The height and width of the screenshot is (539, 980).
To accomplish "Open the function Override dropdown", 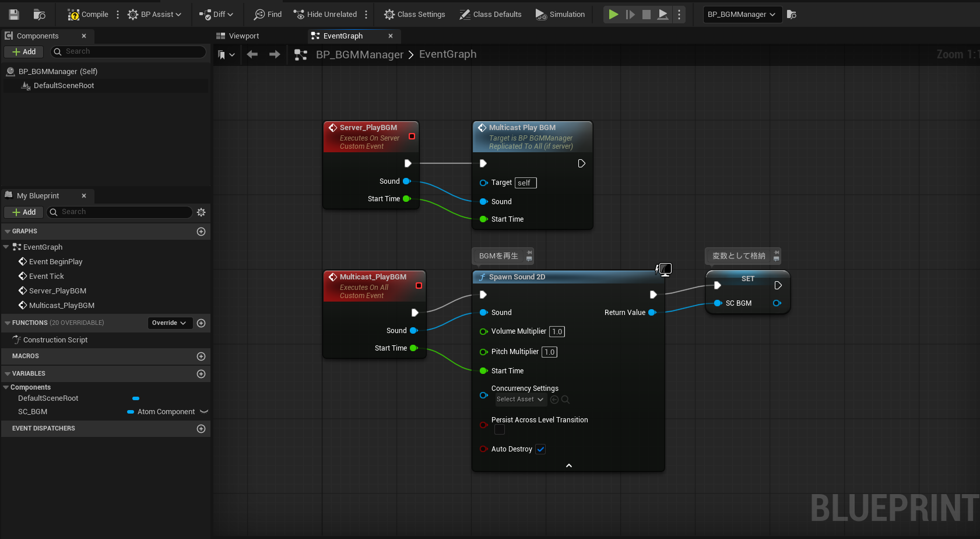I will [x=169, y=323].
